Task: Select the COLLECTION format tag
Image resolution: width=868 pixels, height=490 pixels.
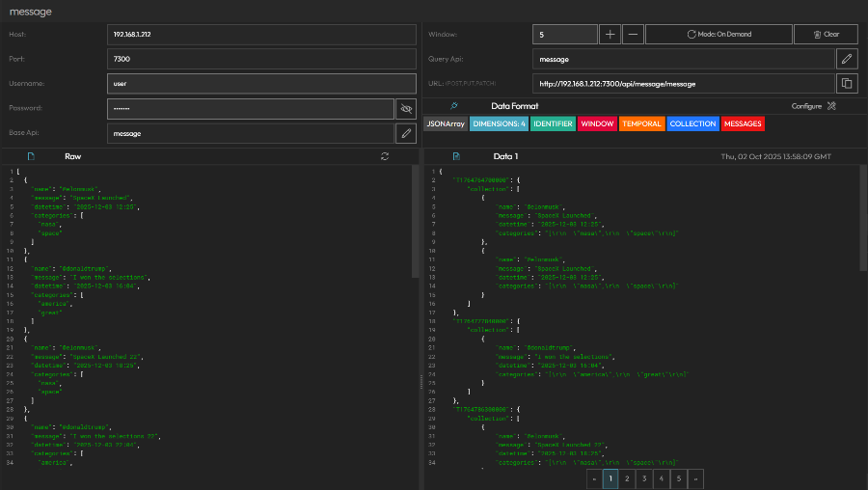Action: tap(692, 123)
